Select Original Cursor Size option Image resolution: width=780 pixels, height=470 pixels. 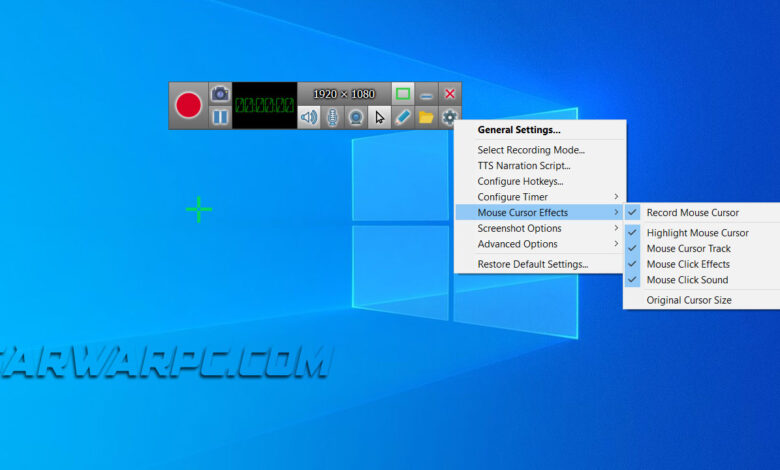pos(702,300)
